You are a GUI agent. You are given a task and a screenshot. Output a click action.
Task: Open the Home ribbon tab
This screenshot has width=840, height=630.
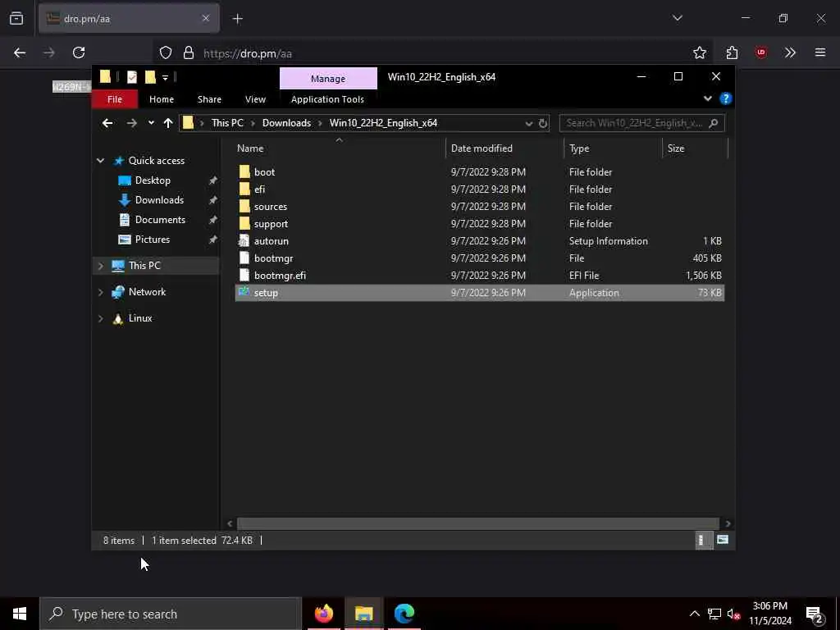tap(162, 99)
